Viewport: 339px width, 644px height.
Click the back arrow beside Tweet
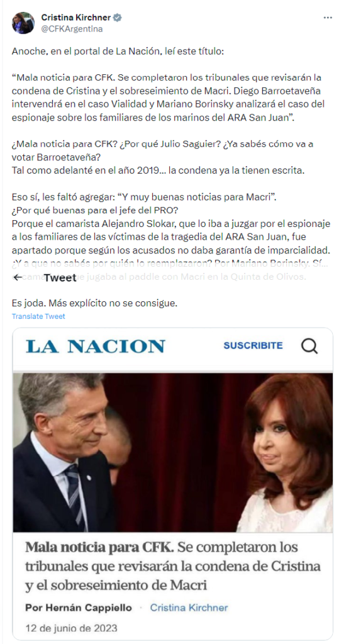pos(18,277)
